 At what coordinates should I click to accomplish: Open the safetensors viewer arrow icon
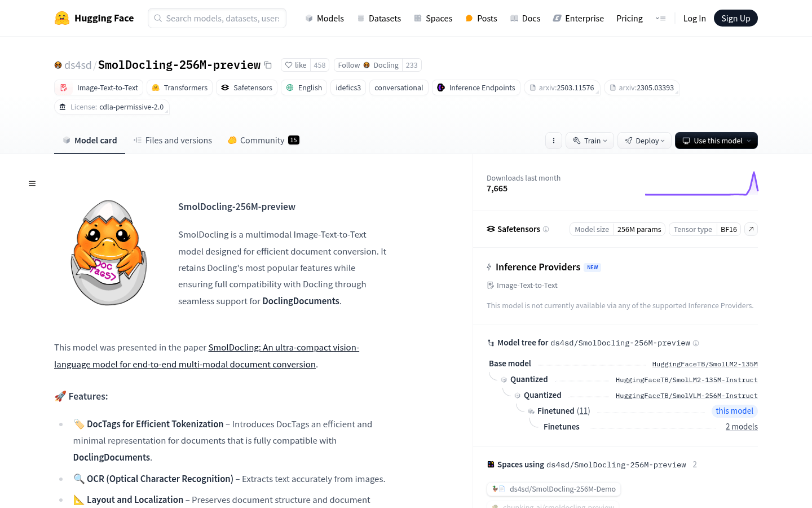(751, 229)
